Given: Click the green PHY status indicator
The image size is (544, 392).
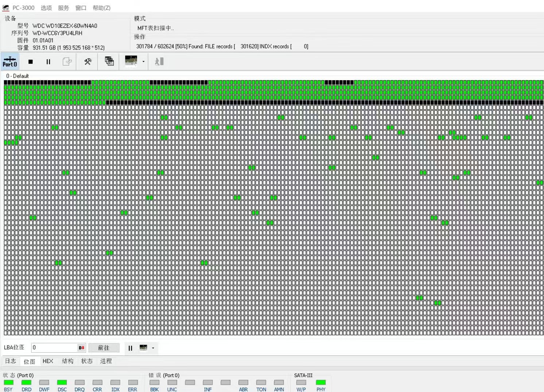Looking at the screenshot, I should 321,382.
